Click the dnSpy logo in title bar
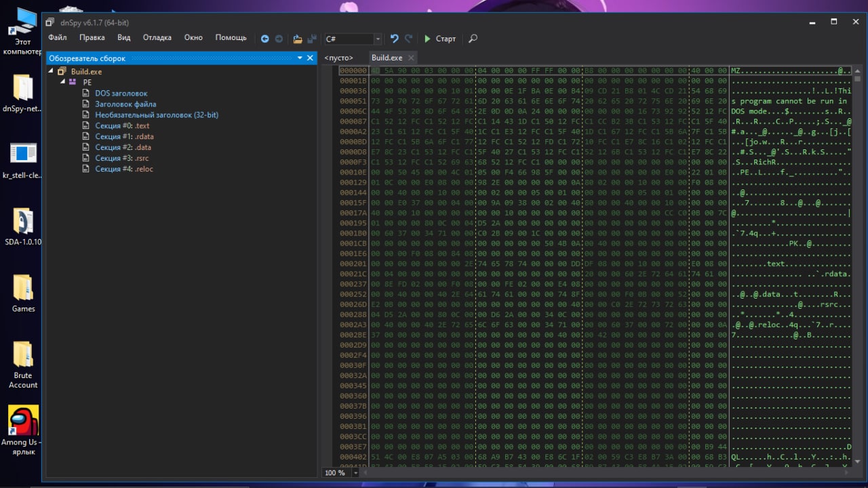 point(50,22)
